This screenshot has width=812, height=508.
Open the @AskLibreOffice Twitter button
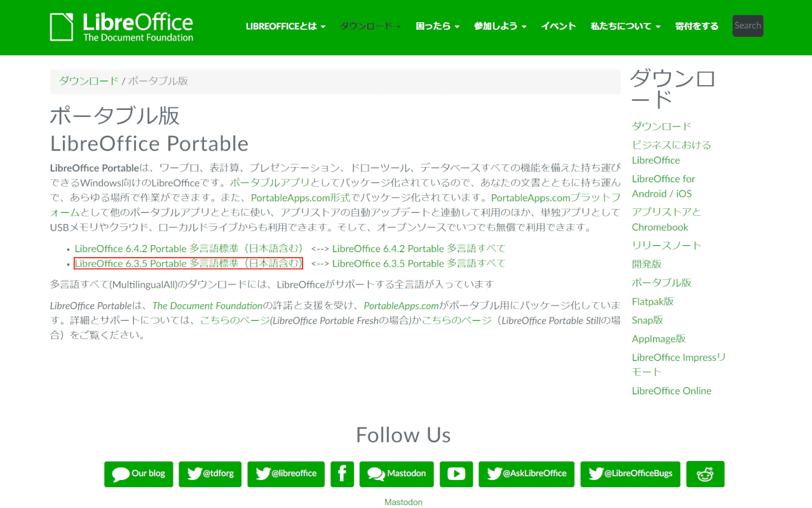[x=527, y=474]
